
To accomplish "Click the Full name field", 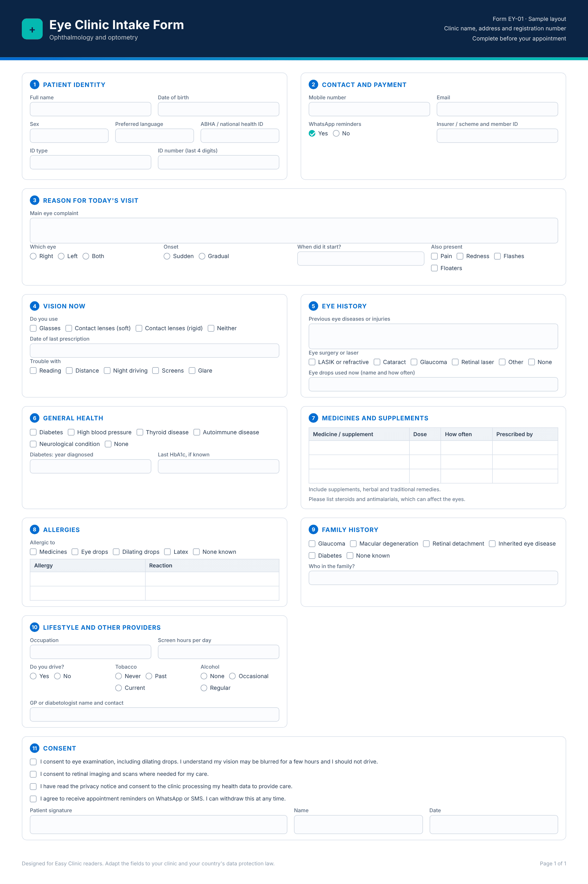I will [x=90, y=109].
